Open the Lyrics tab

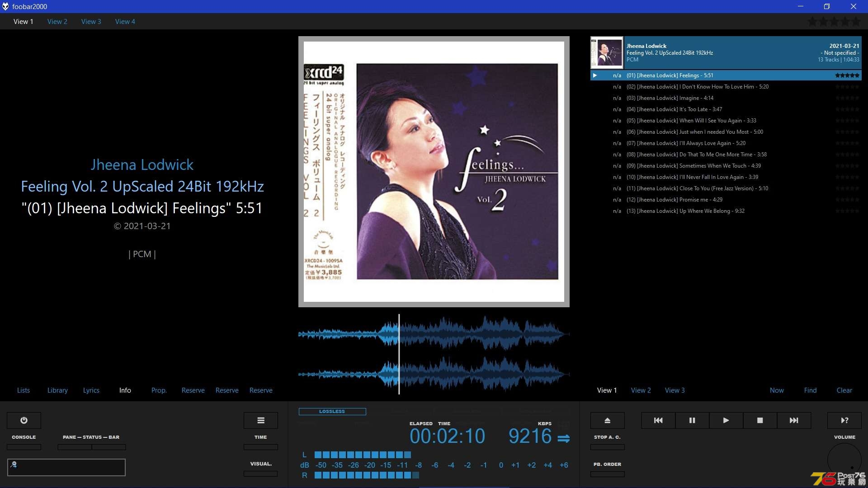[91, 390]
